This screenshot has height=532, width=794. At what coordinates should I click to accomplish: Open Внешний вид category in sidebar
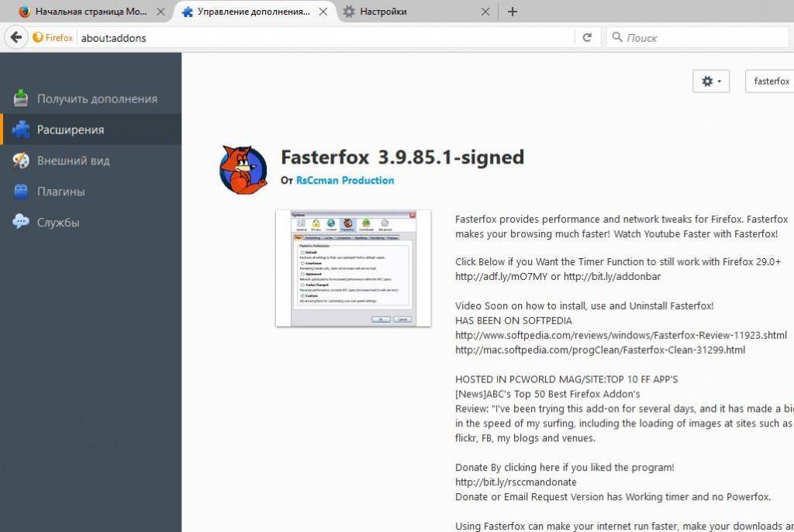[x=91, y=161]
